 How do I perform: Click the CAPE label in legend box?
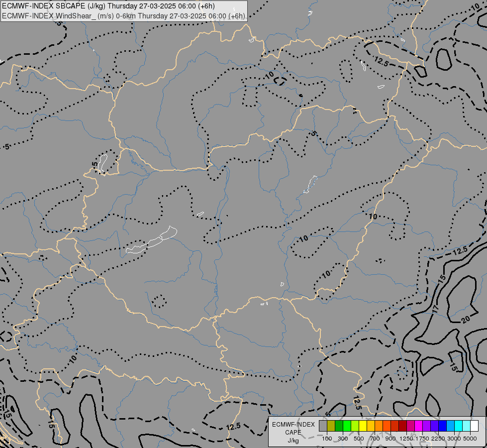pos(293,433)
